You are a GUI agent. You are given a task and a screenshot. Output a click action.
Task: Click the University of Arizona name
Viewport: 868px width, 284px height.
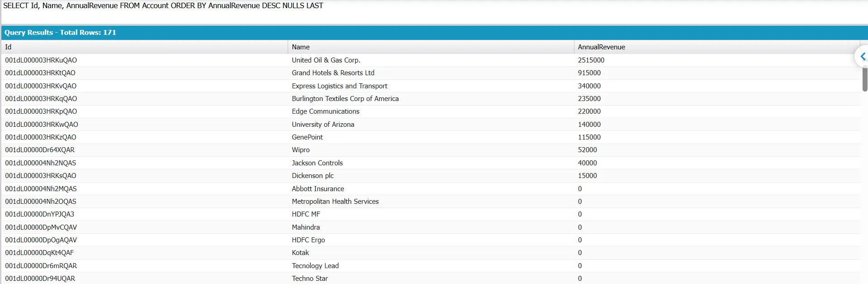click(323, 125)
